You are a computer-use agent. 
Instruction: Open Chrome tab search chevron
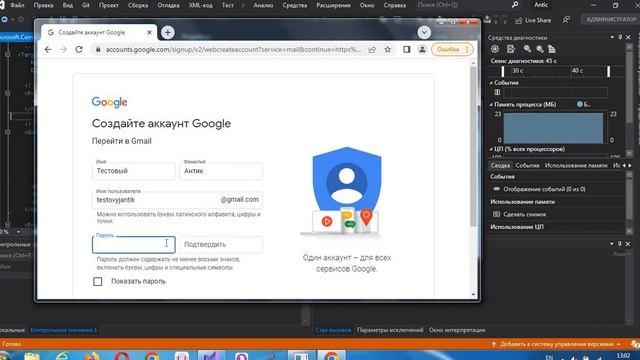(x=424, y=32)
